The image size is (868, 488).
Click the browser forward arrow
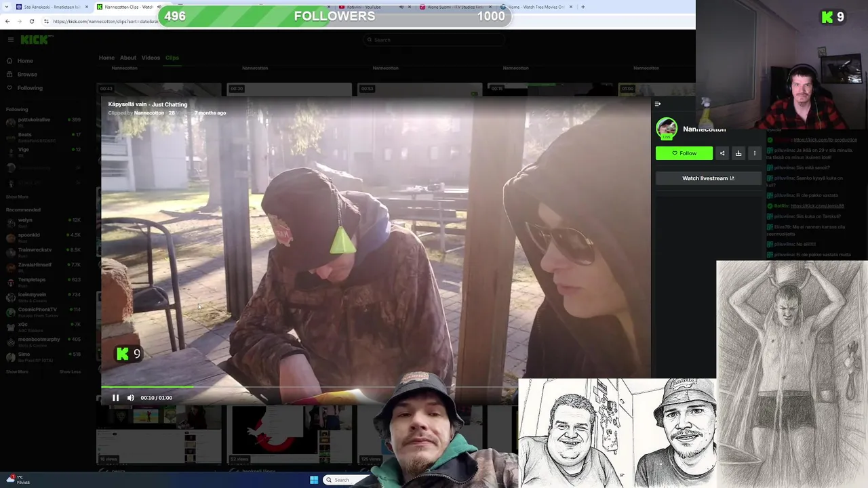pos(19,21)
